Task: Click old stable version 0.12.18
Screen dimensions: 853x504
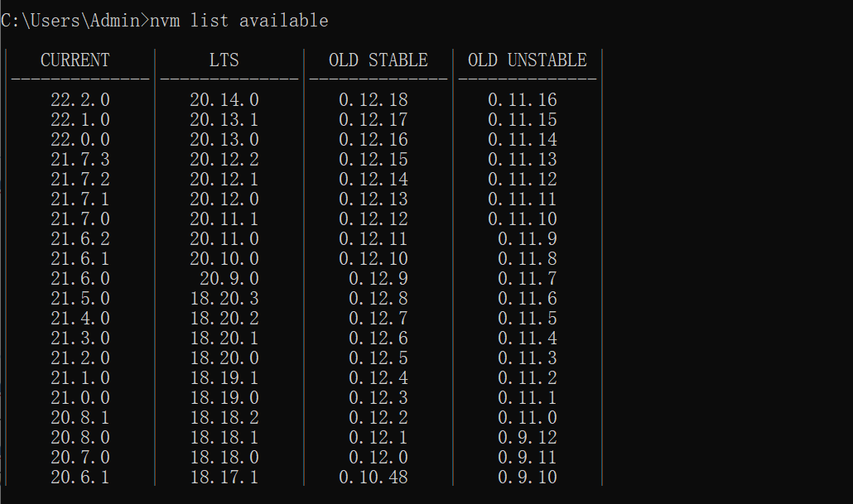Action: (373, 100)
